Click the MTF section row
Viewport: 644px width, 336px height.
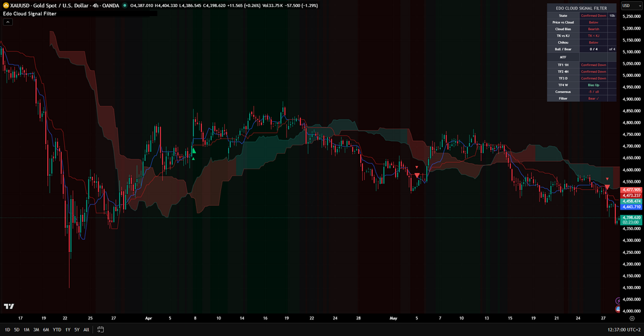point(582,57)
